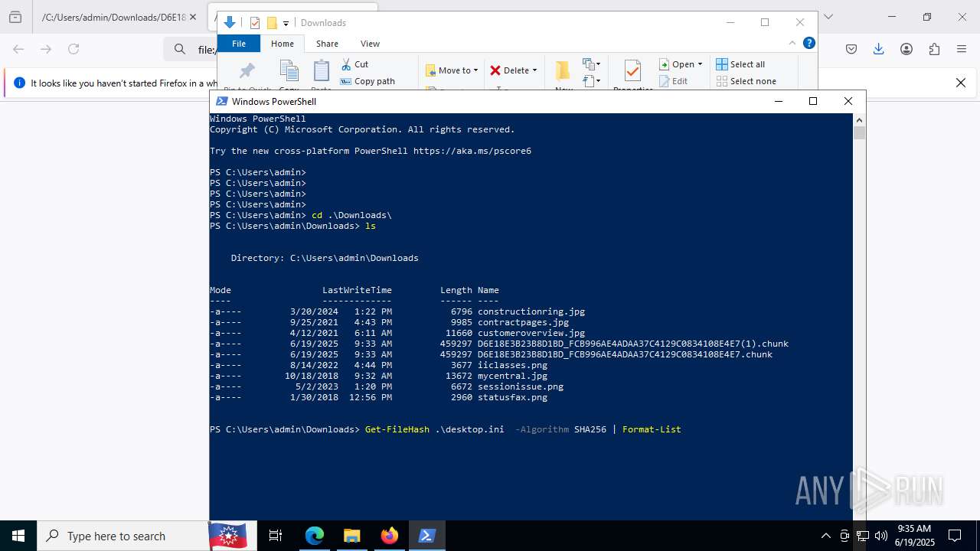Open Microsoft Edge from the taskbar
The height and width of the screenshot is (551, 980).
(315, 536)
